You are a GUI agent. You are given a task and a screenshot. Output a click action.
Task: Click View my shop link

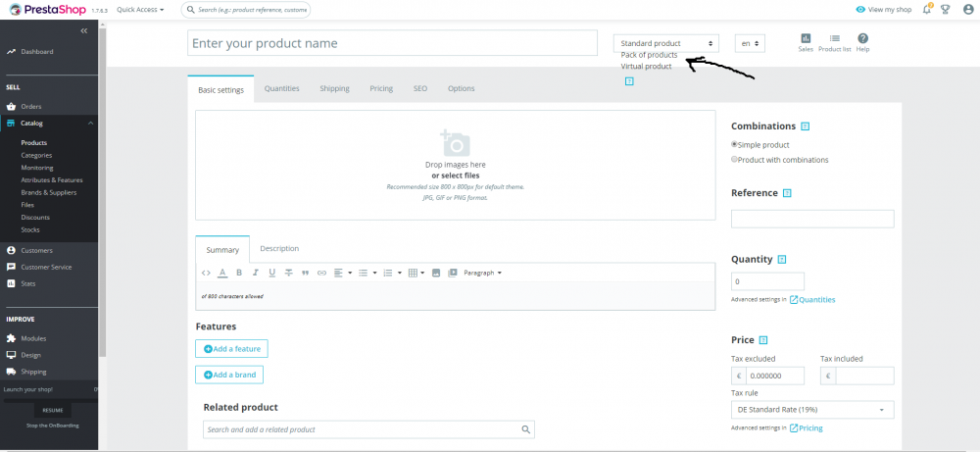pos(884,10)
